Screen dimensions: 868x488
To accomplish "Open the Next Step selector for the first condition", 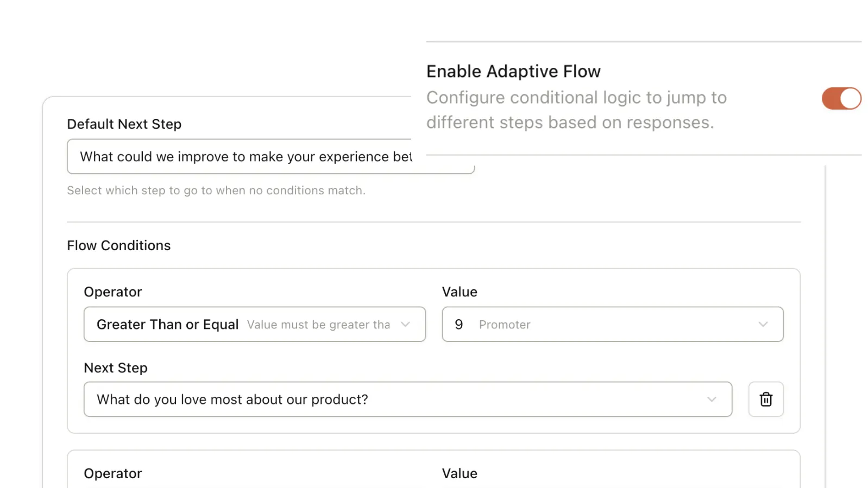I will 408,400.
